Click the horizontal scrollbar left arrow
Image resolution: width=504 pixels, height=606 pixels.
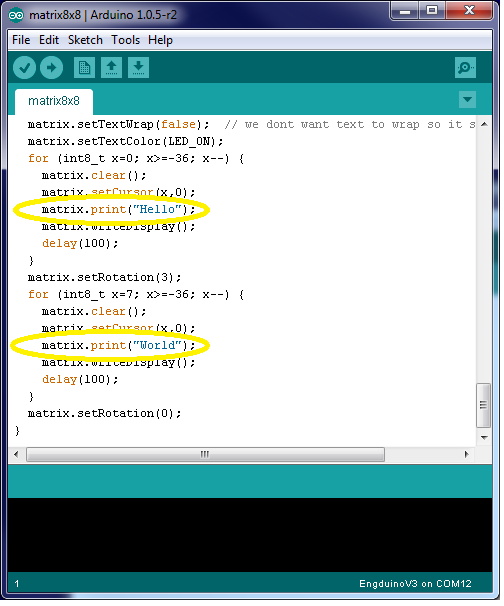tap(16, 454)
